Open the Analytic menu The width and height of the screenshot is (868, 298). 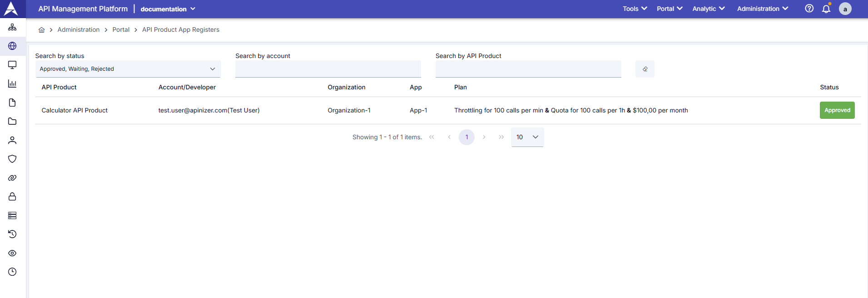point(708,9)
